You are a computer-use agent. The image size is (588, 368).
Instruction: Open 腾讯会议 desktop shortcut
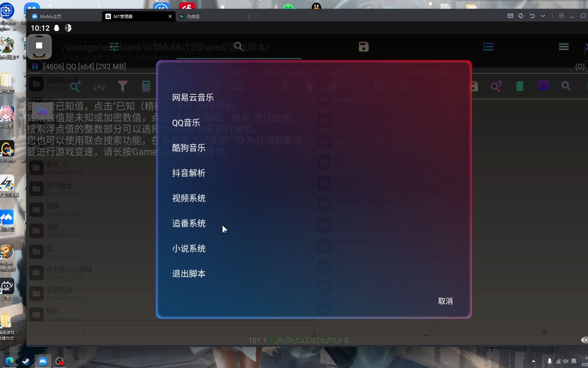7,220
